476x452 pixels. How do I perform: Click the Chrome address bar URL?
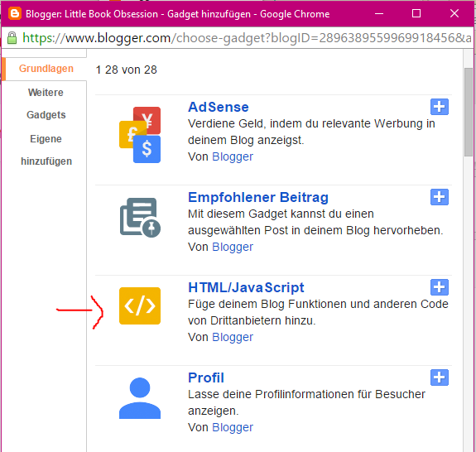point(247,38)
